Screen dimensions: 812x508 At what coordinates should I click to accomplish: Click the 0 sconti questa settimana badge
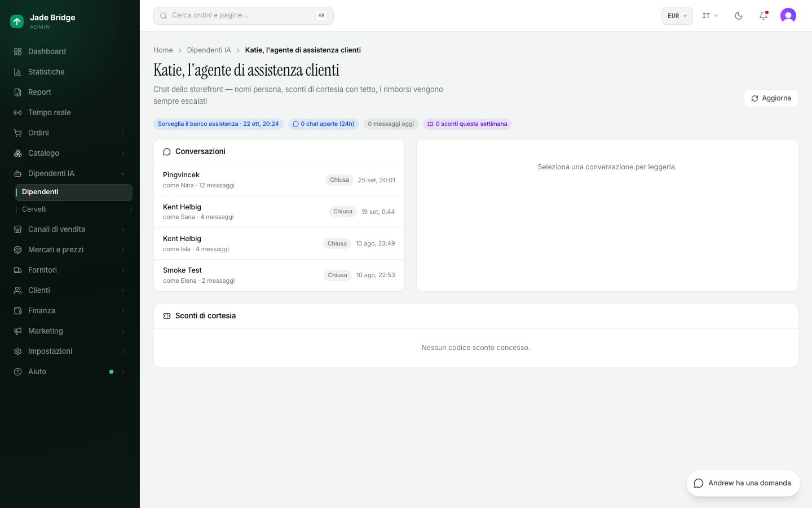467,124
